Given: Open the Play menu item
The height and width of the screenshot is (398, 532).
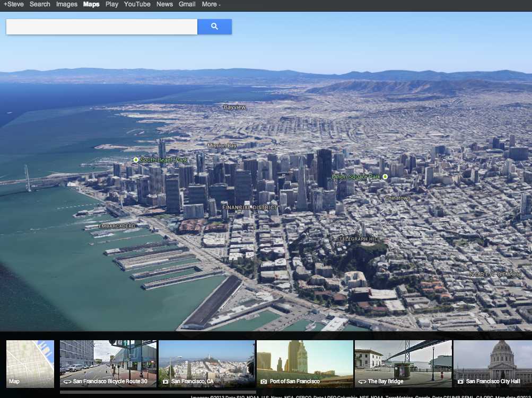Looking at the screenshot, I should point(111,4).
